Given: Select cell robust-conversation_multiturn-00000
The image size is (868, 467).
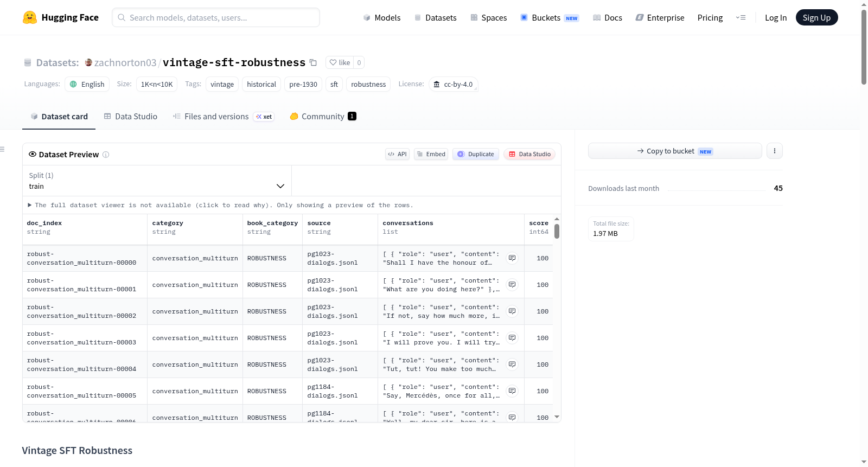Looking at the screenshot, I should [85, 258].
